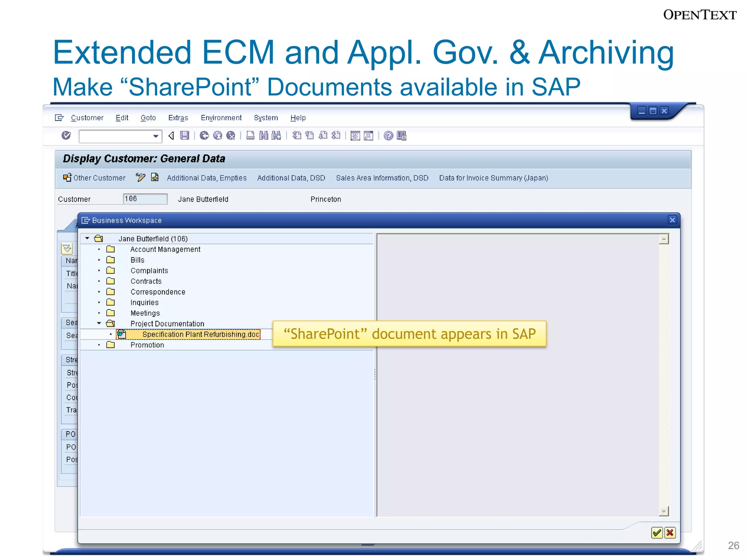This screenshot has height=560, width=747.
Task: Select the Meetings folder
Action: pos(145,313)
